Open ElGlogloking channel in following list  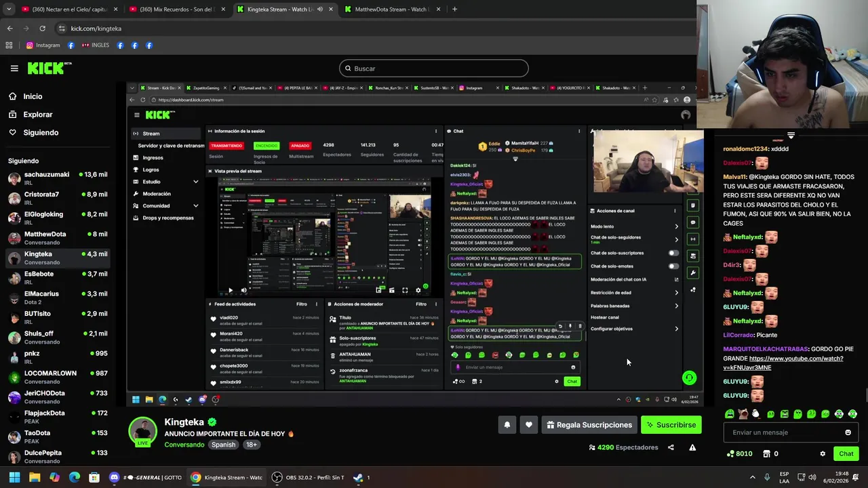(x=58, y=218)
